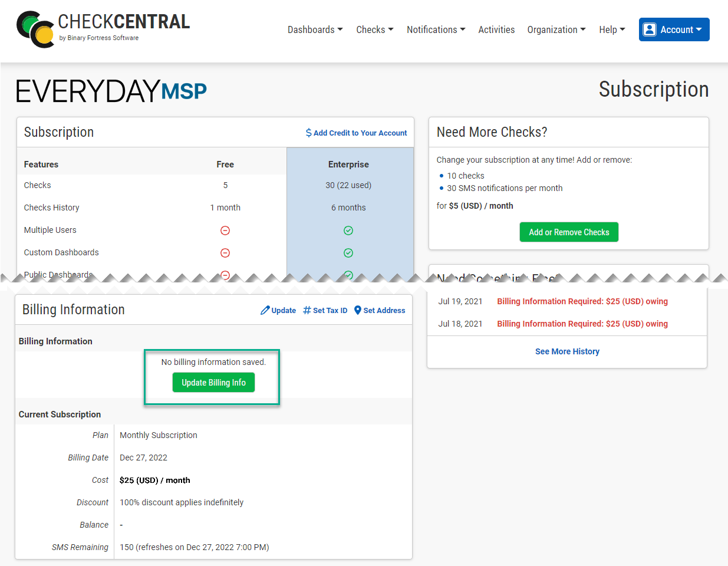Click the "Jul 18, 2021" history date

(460, 324)
